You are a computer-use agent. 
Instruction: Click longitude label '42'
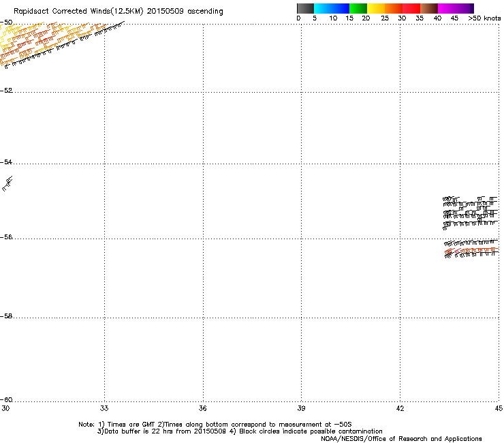(x=400, y=408)
